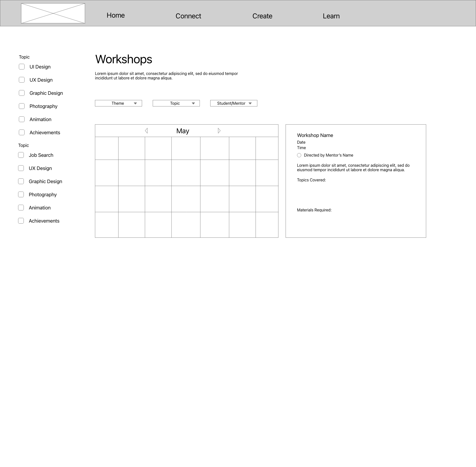Click the May month label

point(183,131)
